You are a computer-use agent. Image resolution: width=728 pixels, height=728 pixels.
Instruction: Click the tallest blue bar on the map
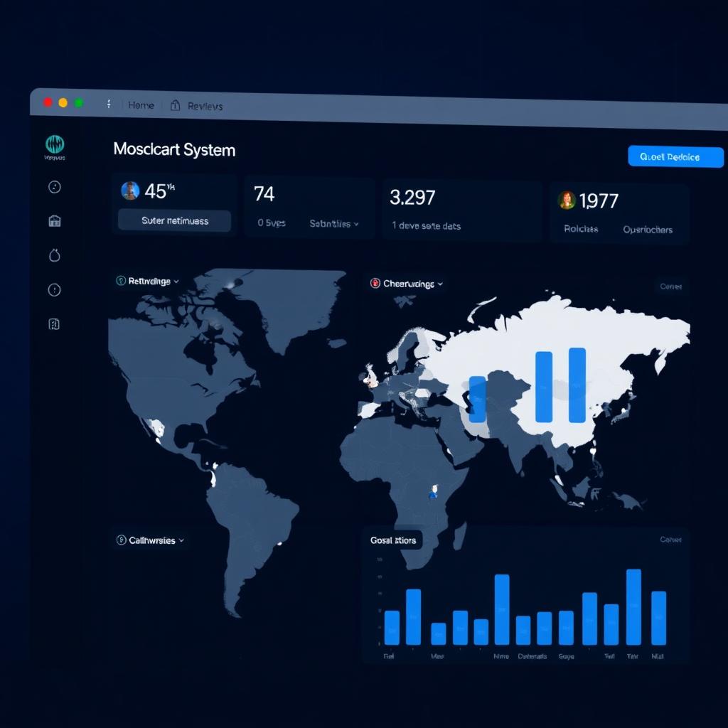pos(577,384)
